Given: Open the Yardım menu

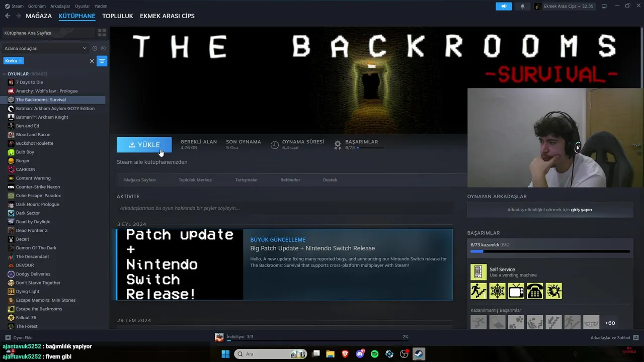Looking at the screenshot, I should [101, 6].
